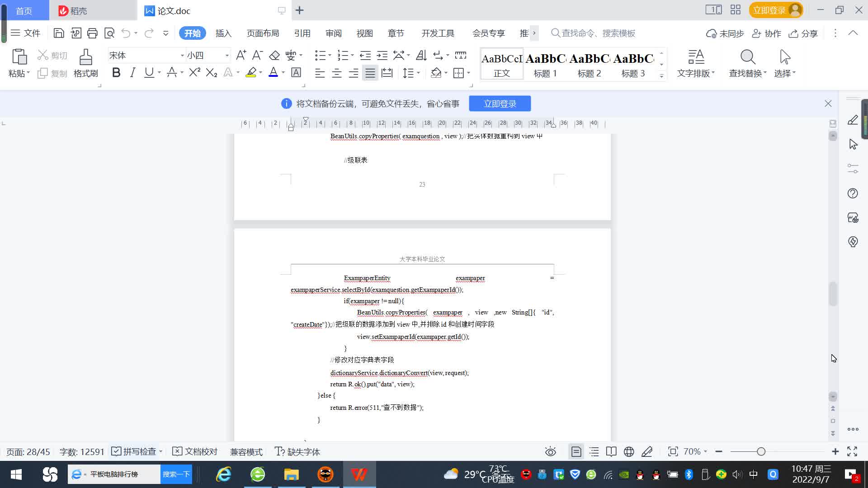Click the Print icon in quick toolbar

point(92,33)
